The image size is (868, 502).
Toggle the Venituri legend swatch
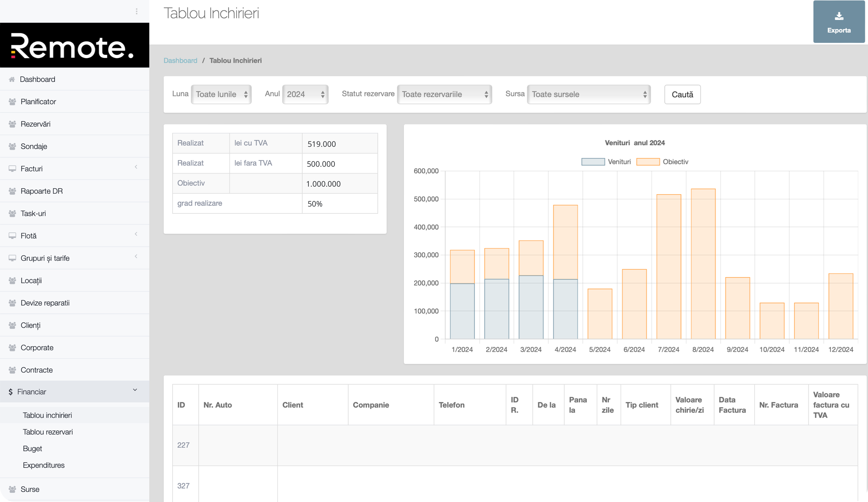[593, 162]
